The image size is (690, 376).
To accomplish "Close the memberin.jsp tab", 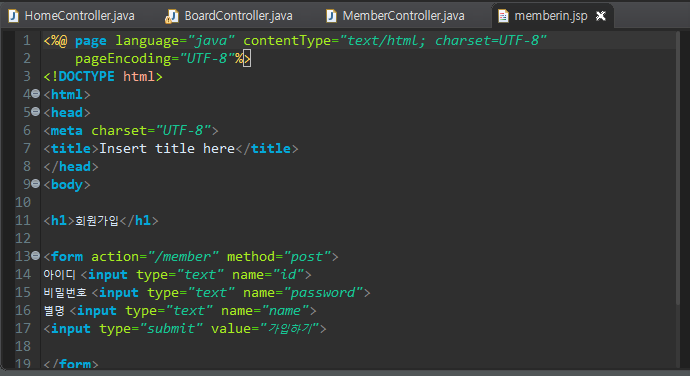I will point(601,16).
